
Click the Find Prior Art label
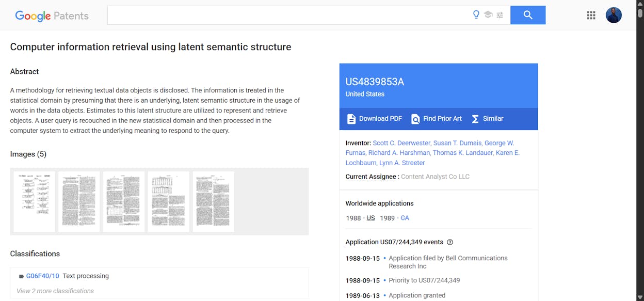442,119
